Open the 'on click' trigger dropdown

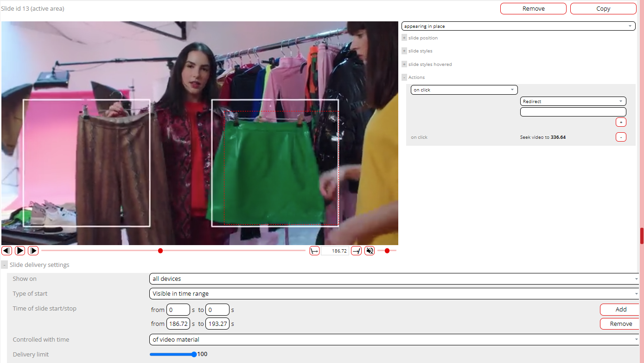pyautogui.click(x=464, y=90)
